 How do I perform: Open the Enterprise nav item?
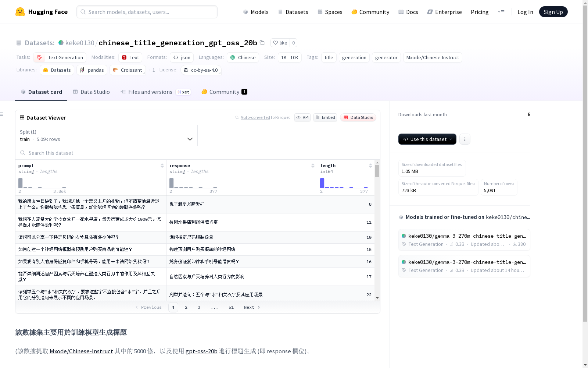pos(445,12)
